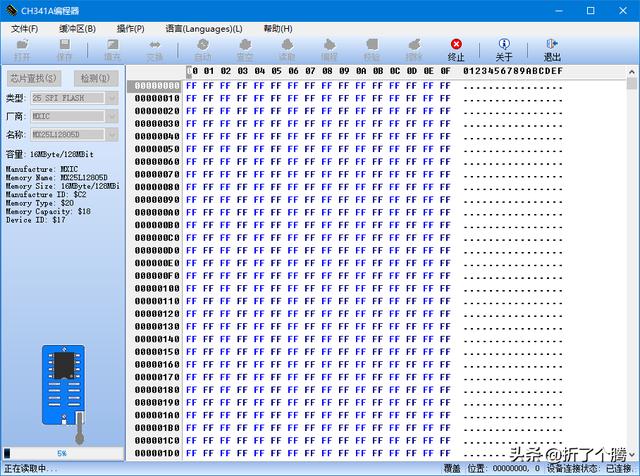This screenshot has width=640, height=476.
Task: Click the 擦除 (Erase) toolbar icon
Action: click(413, 49)
